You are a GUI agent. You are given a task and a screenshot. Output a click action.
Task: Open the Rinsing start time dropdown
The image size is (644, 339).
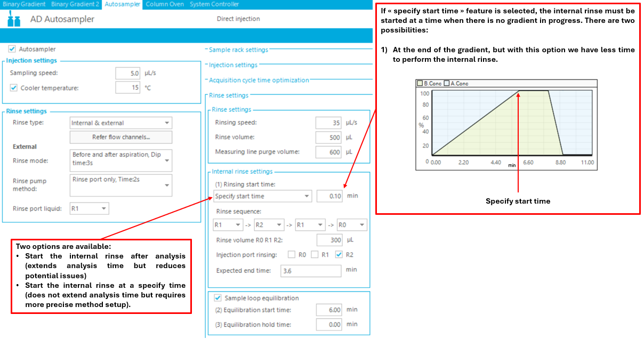coord(262,196)
